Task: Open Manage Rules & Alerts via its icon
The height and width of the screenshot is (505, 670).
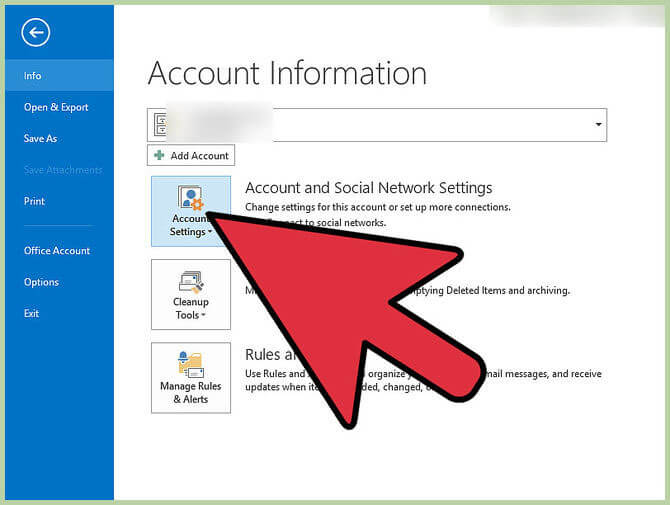Action: click(x=190, y=363)
